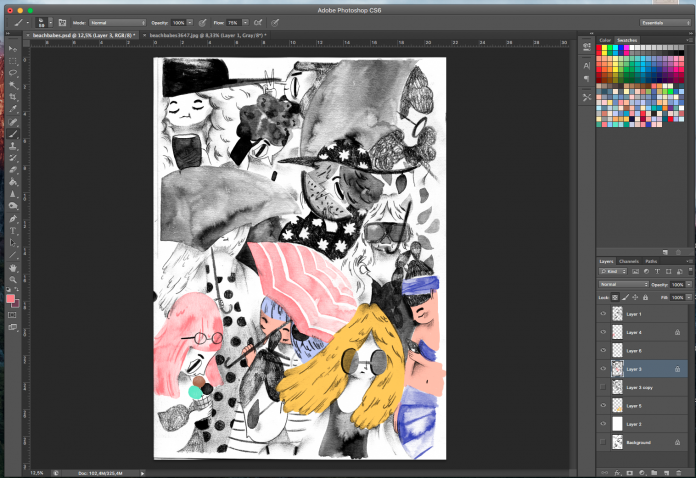The width and height of the screenshot is (696, 478).
Task: Select the Healing Brush tool
Action: [12, 122]
